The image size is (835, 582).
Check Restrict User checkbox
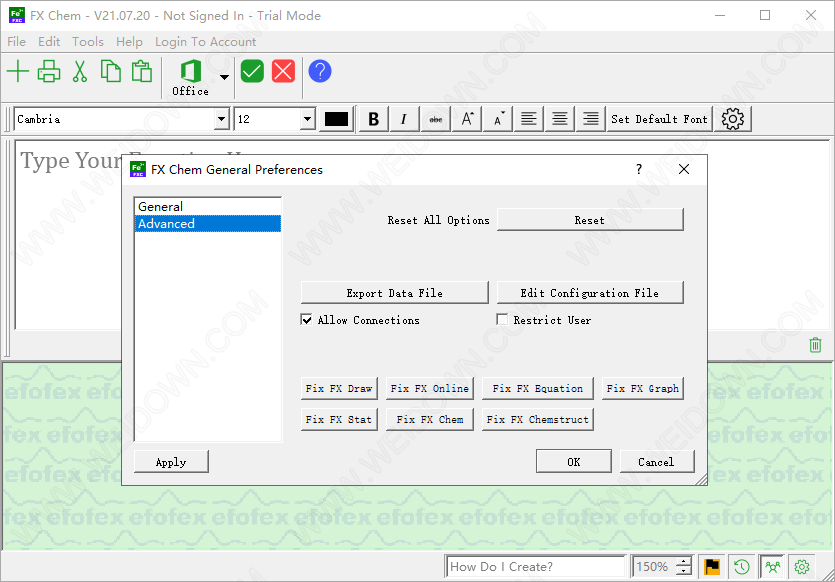502,319
